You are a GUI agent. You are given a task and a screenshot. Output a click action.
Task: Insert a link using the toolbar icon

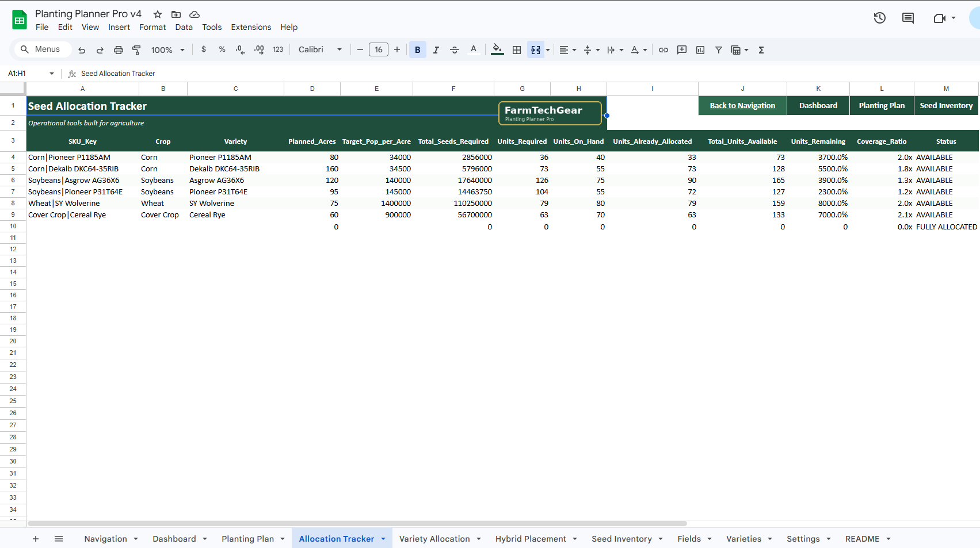[663, 50]
